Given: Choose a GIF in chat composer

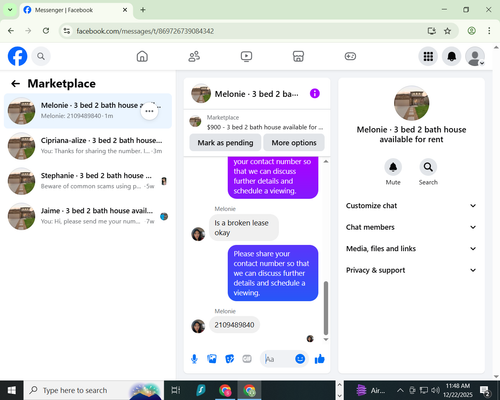Looking at the screenshot, I should (x=247, y=359).
